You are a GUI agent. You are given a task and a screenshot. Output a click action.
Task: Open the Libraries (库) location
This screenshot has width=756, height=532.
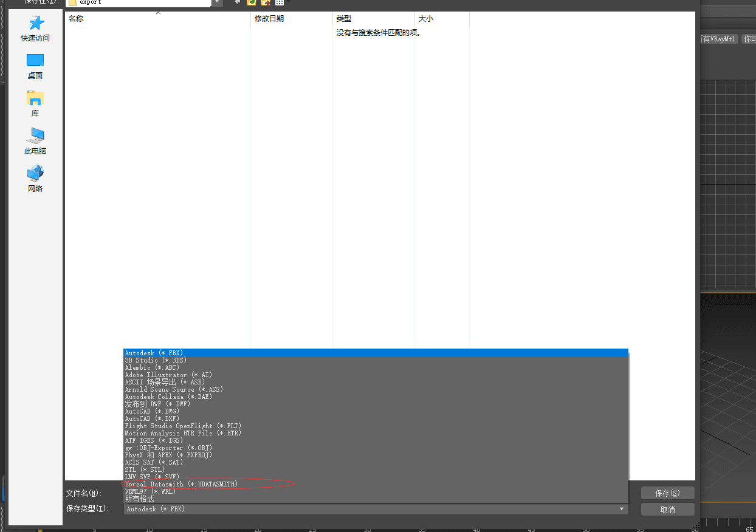[35, 104]
